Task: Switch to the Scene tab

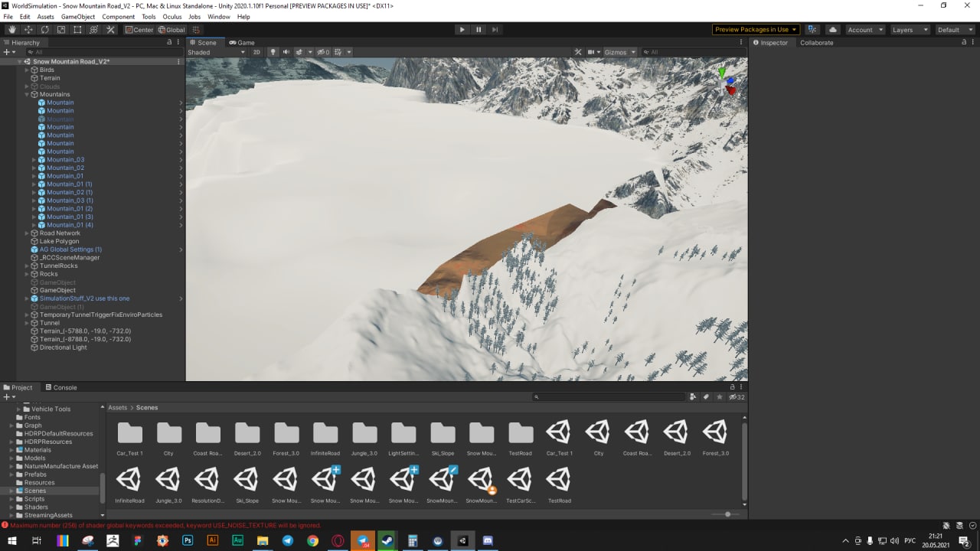Action: point(203,43)
